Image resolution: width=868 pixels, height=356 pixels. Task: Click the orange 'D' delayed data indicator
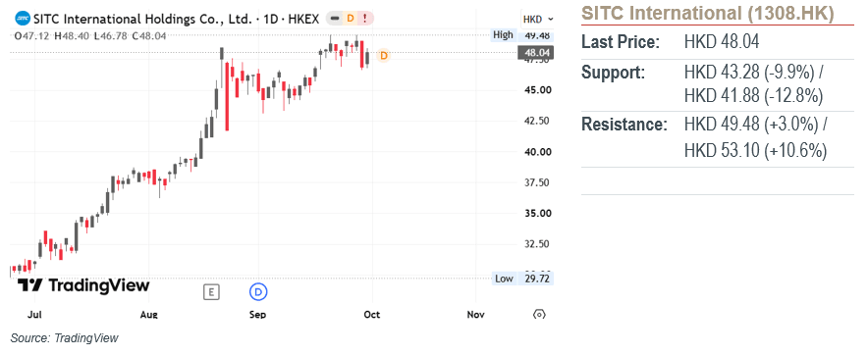351,19
